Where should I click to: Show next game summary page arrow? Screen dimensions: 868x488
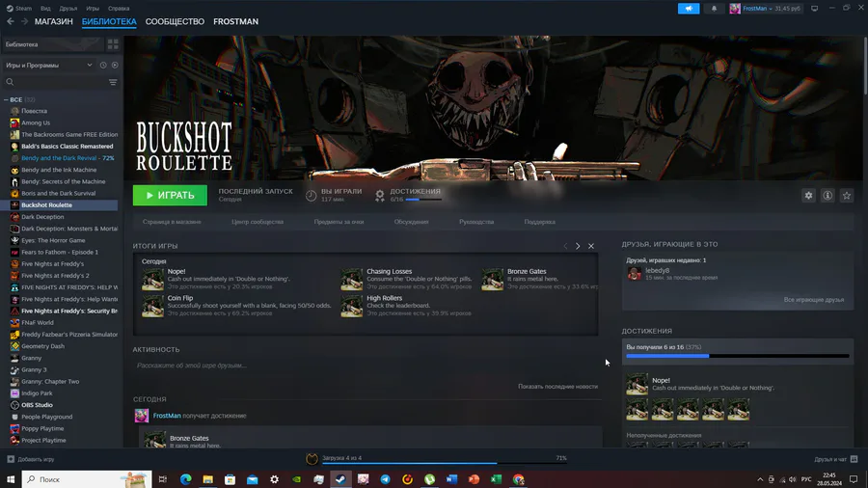coord(578,246)
